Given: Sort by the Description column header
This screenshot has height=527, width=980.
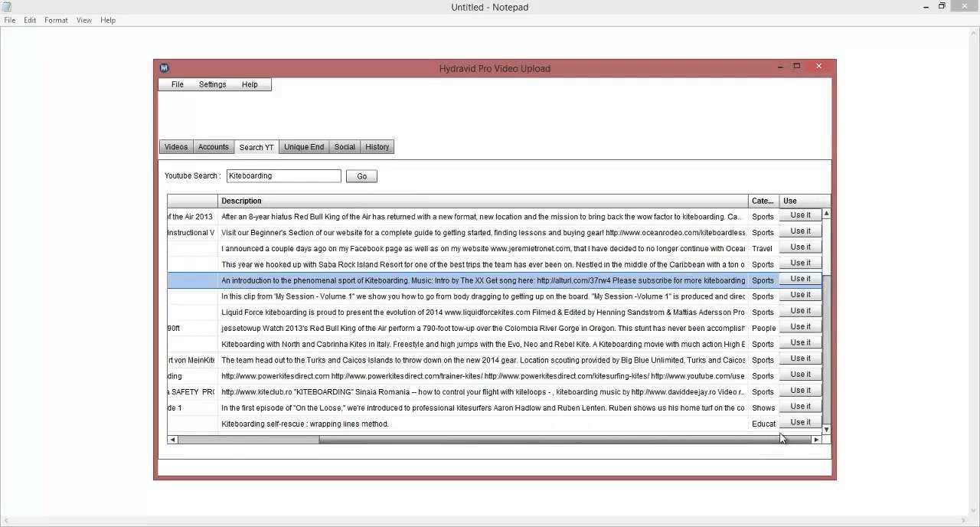Looking at the screenshot, I should pyautogui.click(x=483, y=201).
